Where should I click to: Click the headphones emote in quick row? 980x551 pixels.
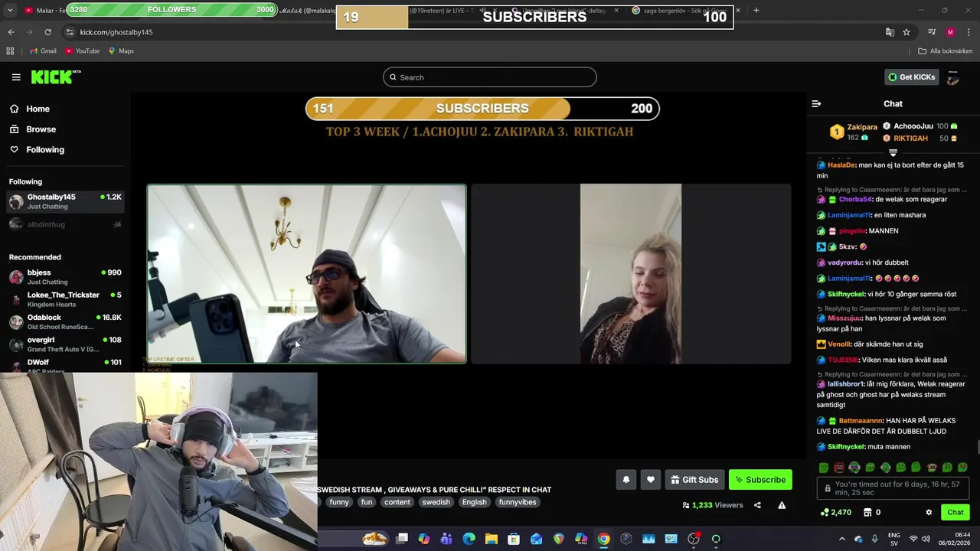coord(854,468)
